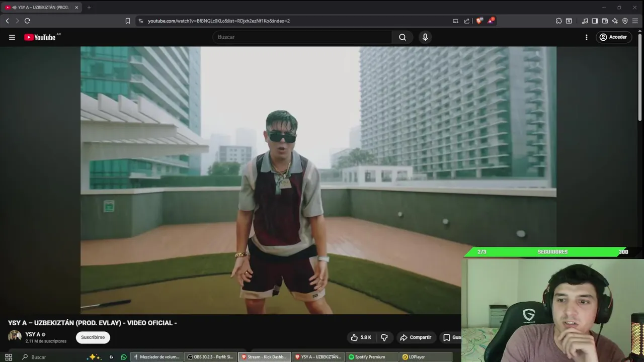Image resolution: width=644 pixels, height=362 pixels.
Task: Switch to LDPlayer taskbar window
Action: (426, 357)
